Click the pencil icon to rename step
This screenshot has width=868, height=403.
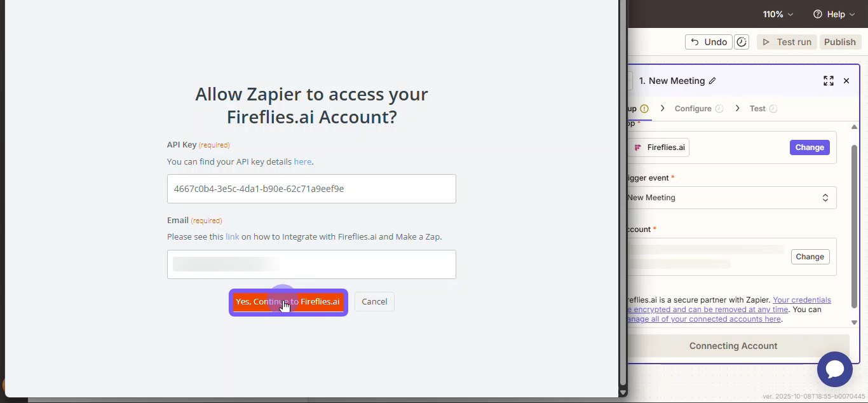712,81
